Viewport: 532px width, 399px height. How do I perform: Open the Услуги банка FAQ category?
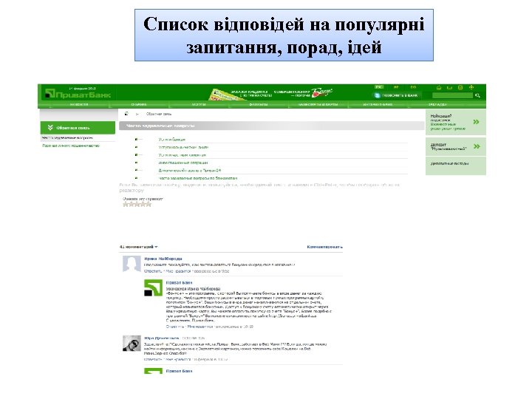tap(172, 140)
